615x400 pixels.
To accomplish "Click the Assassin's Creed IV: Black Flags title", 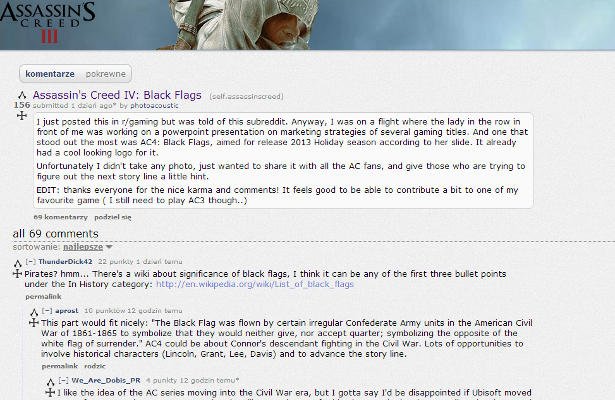I will [117, 95].
